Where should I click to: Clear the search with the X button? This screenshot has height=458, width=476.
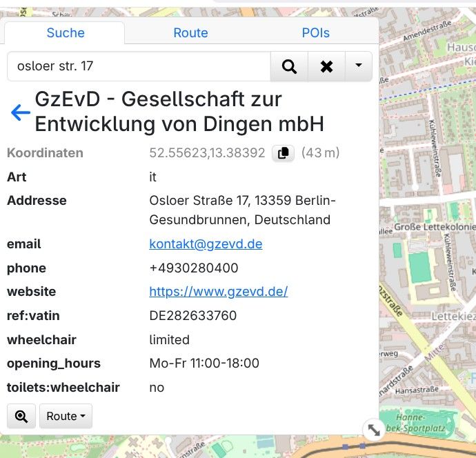click(326, 66)
